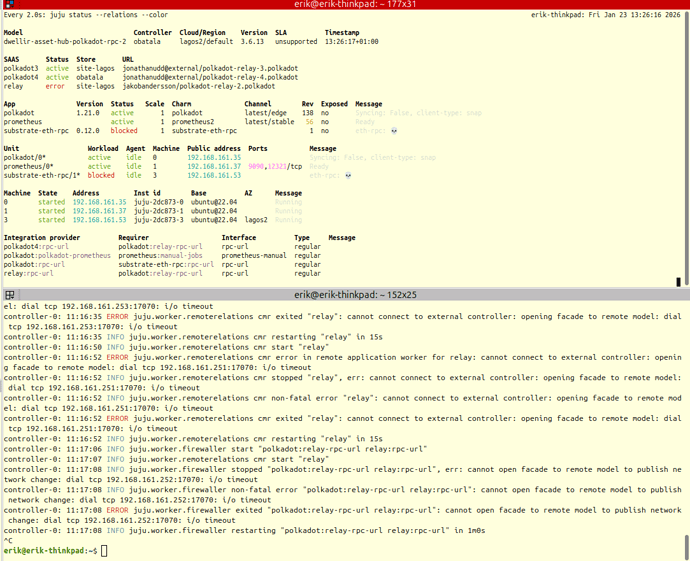Click instance id 'juju-2dc873-1'
This screenshot has height=561, width=690.
click(x=158, y=211)
